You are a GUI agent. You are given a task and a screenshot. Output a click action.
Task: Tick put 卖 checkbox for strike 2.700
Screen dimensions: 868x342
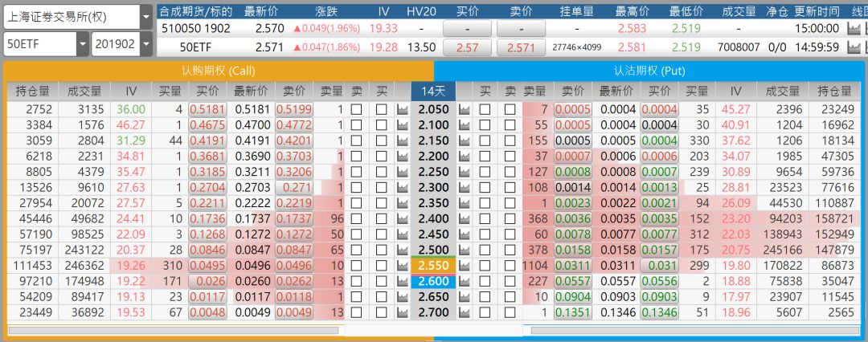point(510,312)
